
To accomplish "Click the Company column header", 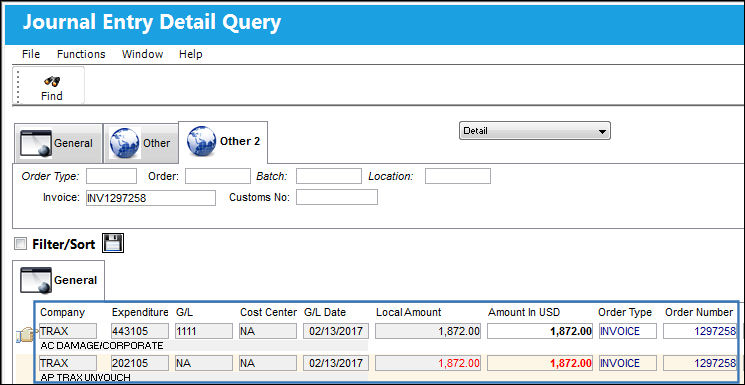I will coord(62,312).
